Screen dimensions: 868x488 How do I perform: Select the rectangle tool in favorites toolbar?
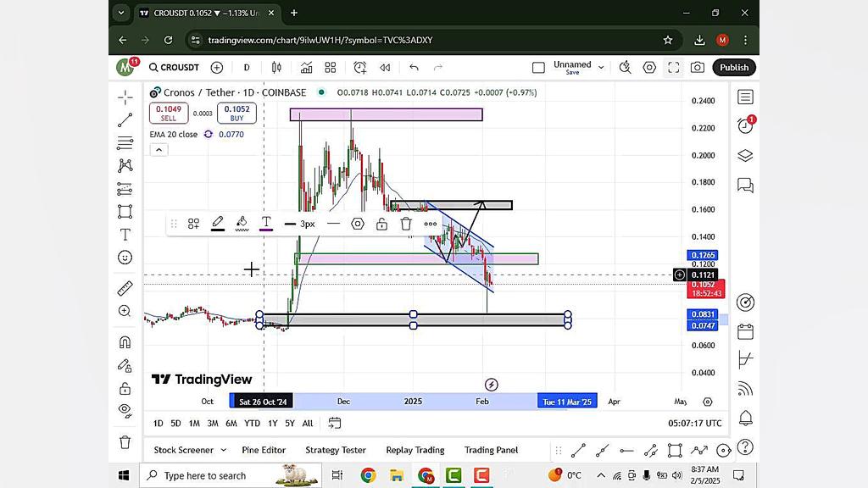tap(675, 451)
